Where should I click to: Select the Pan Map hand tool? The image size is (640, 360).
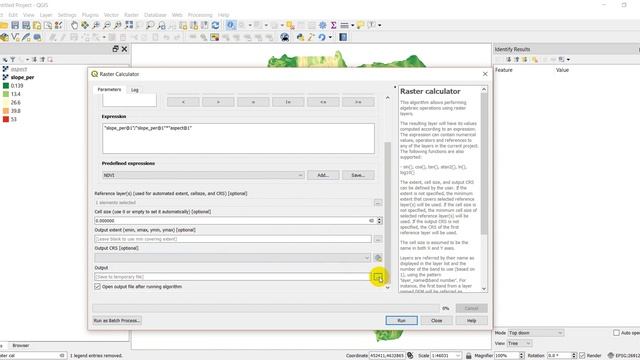[74, 25]
